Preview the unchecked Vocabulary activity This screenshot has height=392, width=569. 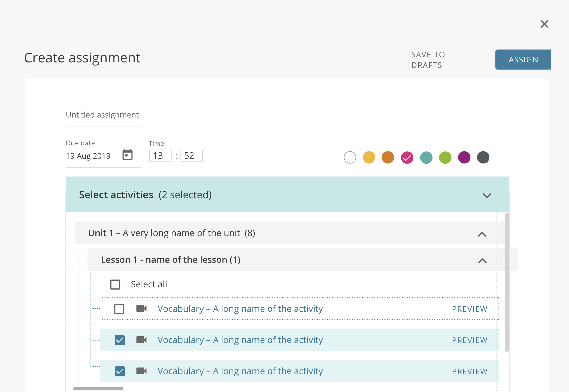point(469,309)
